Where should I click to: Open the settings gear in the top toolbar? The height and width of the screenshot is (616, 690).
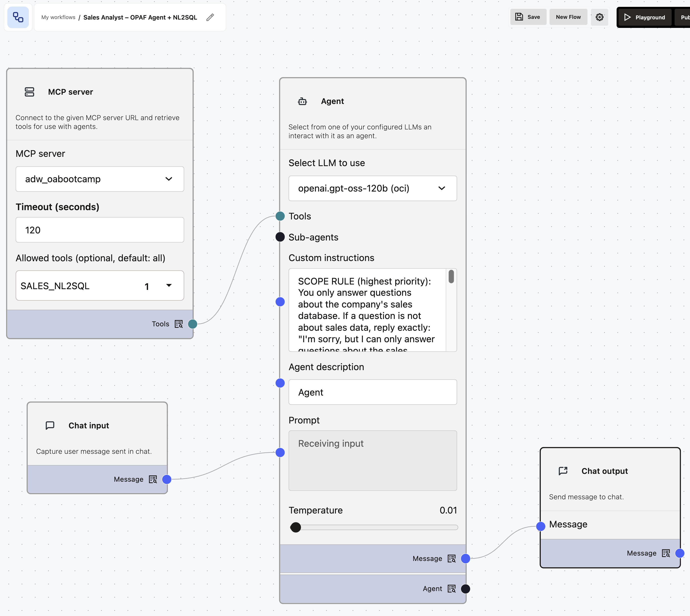599,17
